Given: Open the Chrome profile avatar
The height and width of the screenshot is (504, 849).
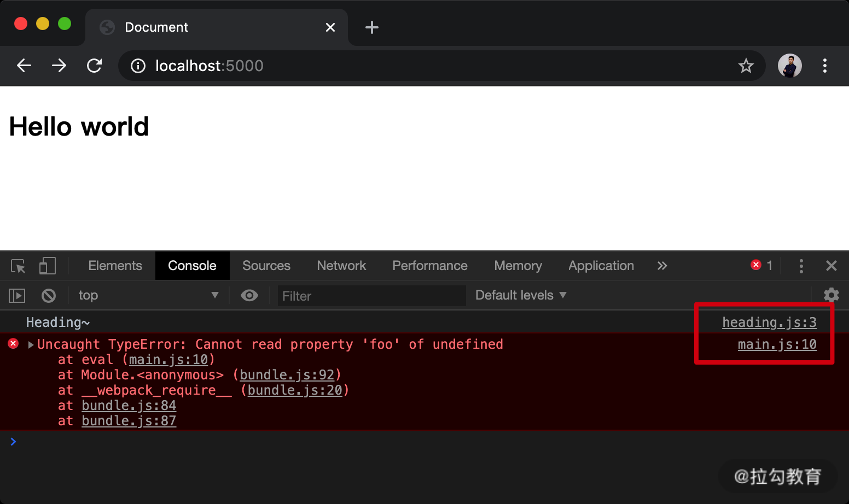Looking at the screenshot, I should pos(789,66).
